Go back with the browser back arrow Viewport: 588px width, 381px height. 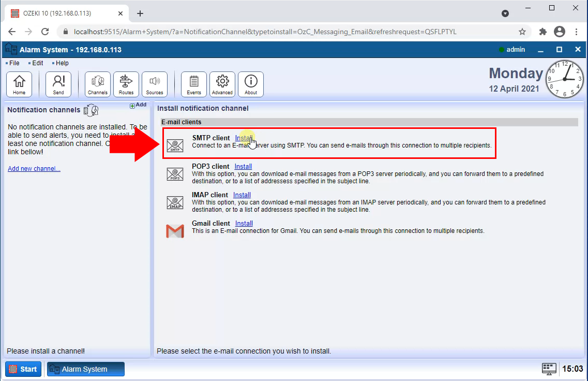12,32
